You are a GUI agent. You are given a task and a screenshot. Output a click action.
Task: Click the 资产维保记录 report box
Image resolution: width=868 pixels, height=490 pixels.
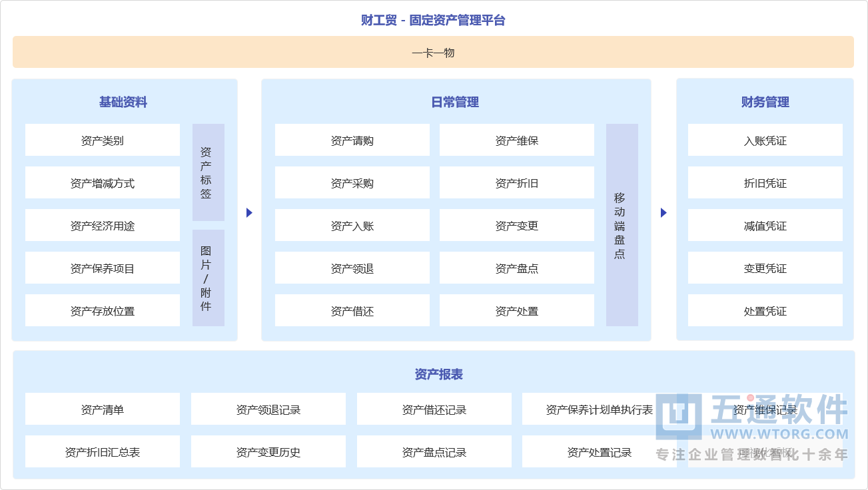(x=765, y=409)
